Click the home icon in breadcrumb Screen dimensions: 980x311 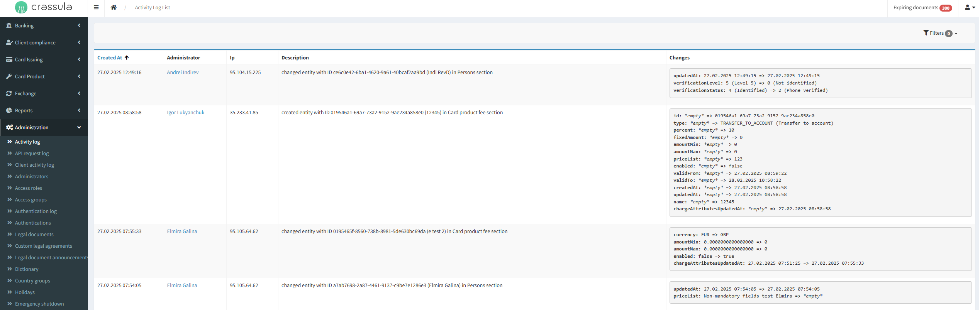tap(114, 7)
